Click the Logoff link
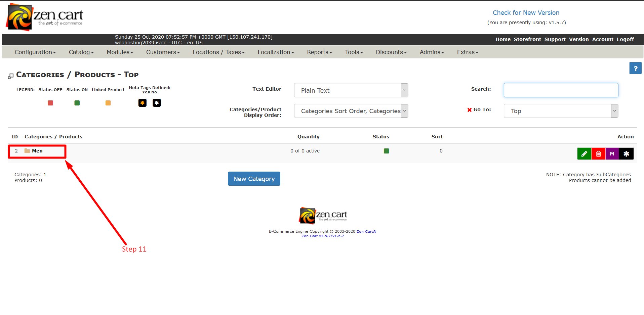This screenshot has width=644, height=315. pyautogui.click(x=625, y=39)
